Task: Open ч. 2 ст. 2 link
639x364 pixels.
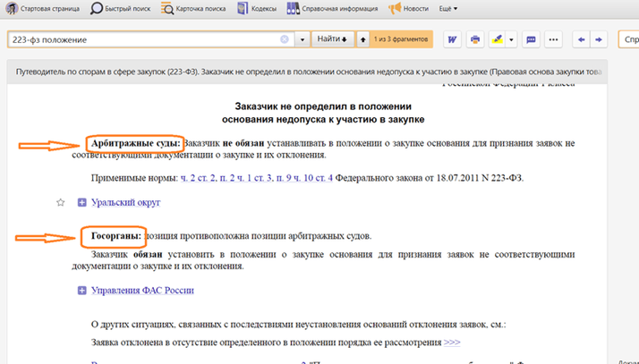Action: click(x=199, y=178)
